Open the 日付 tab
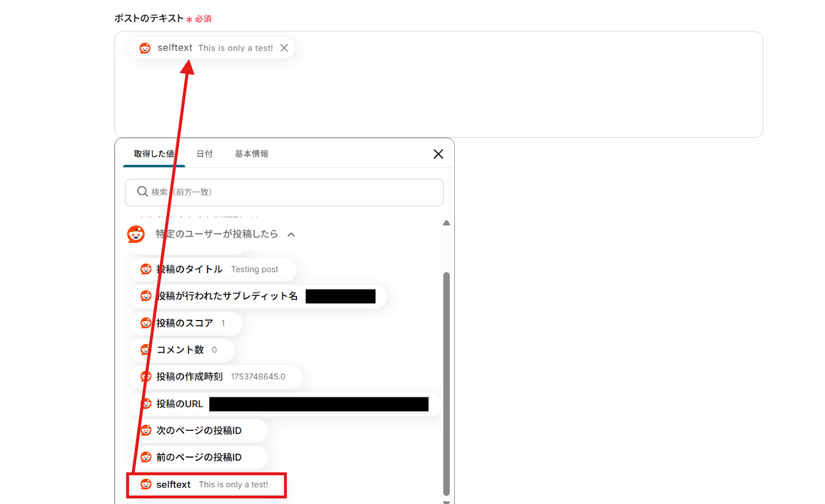Screen dimensions: 825x504 (x=205, y=154)
